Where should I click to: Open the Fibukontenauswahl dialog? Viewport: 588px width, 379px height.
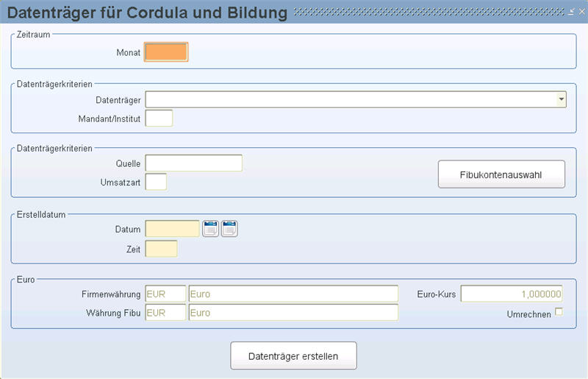(501, 174)
